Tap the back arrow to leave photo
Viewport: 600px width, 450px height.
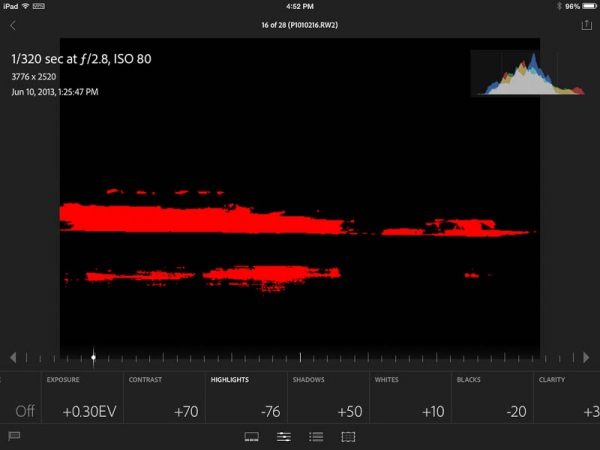(13, 25)
